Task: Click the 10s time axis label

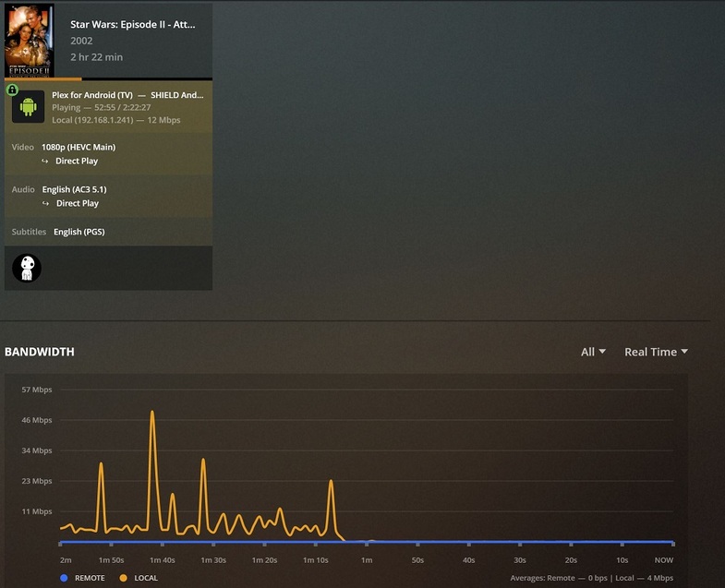Action: pyautogui.click(x=622, y=560)
